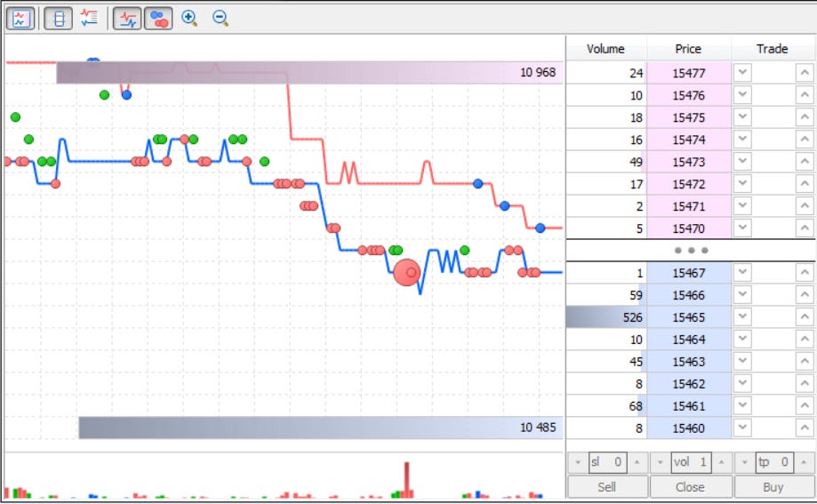
Task: Click the down arrow in the 15473 row
Action: pyautogui.click(x=742, y=162)
